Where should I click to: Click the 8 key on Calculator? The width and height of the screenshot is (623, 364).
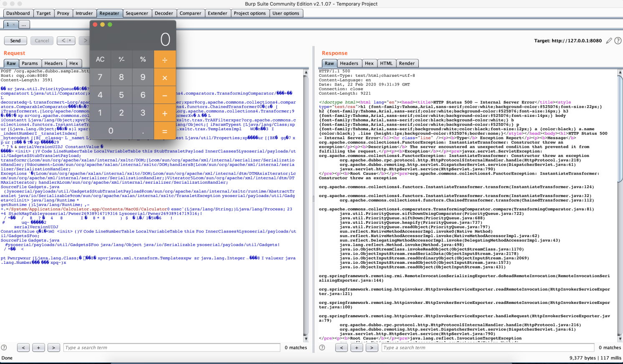coord(122,77)
